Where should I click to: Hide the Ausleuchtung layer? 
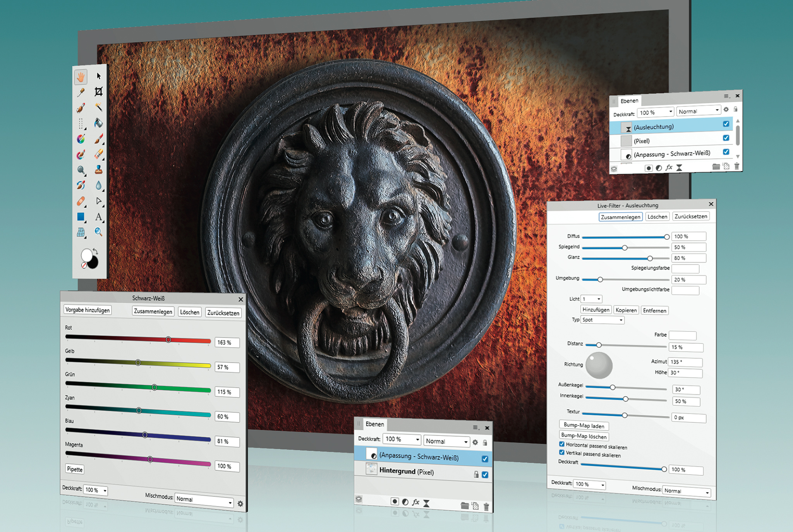click(726, 124)
